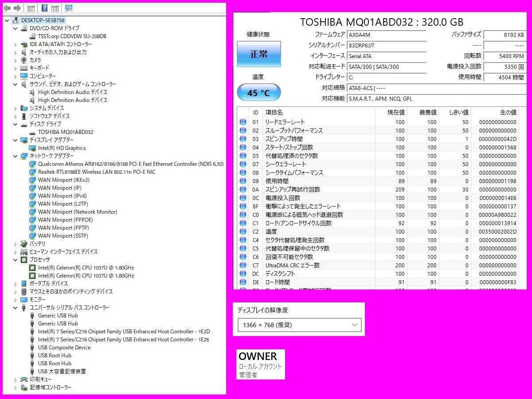Toggle the show/hide console tree toolbar icon
The height and width of the screenshot is (399, 532).
click(31, 8)
